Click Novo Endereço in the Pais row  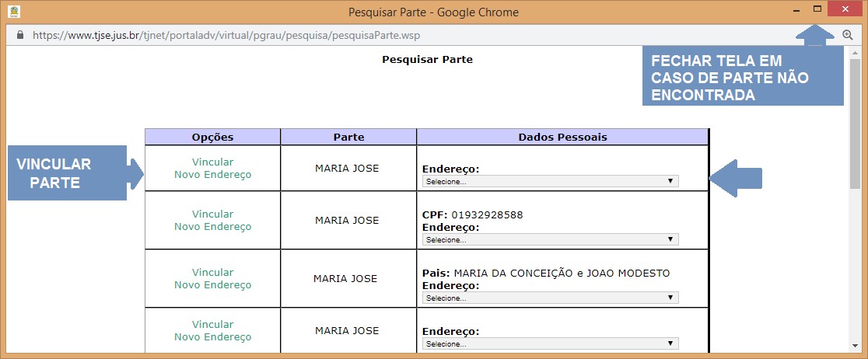pos(212,285)
